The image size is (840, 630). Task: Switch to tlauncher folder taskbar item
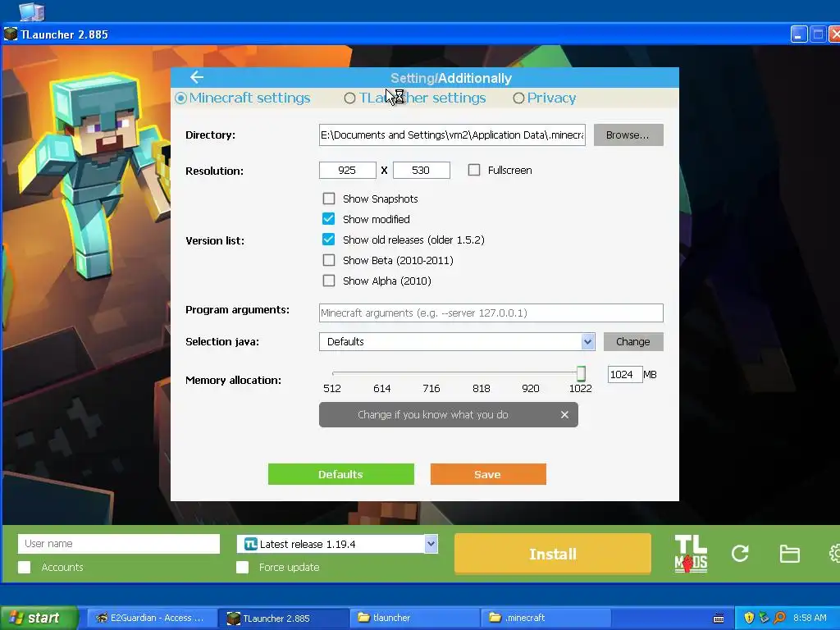tap(415, 619)
